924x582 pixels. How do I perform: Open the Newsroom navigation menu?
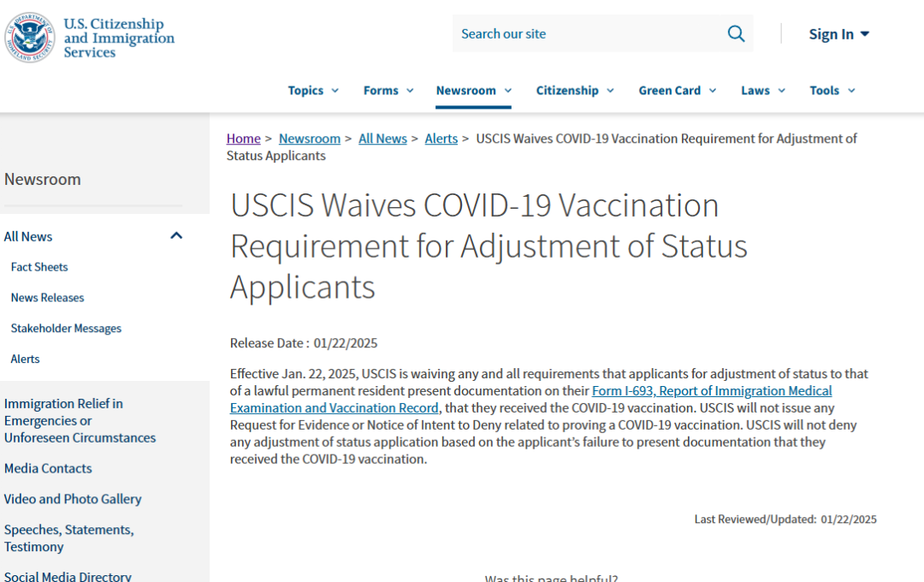coord(473,90)
